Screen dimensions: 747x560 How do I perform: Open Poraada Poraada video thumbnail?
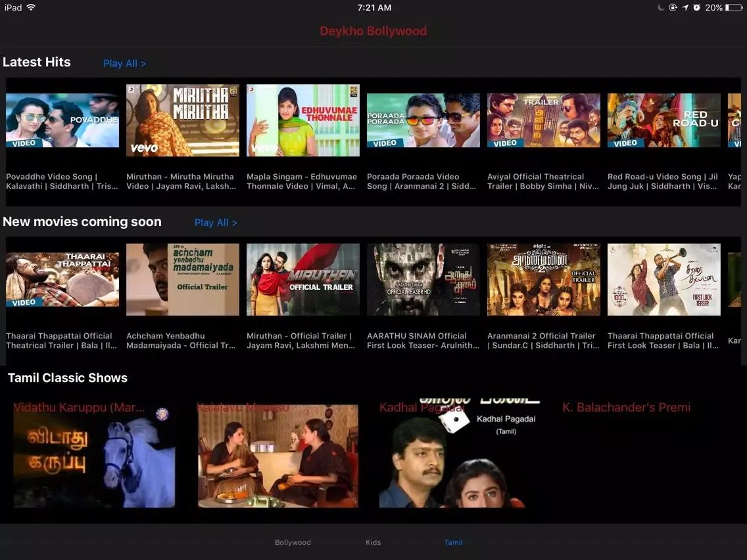[x=423, y=120]
